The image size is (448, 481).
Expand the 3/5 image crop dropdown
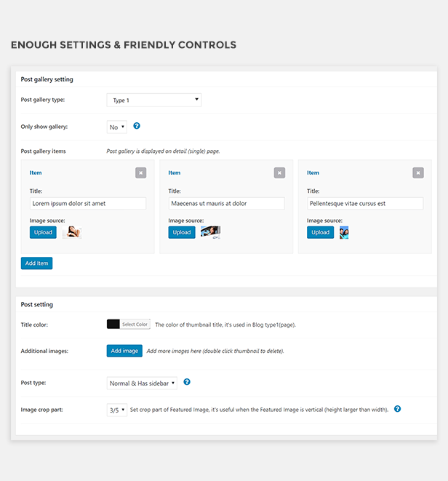click(117, 410)
